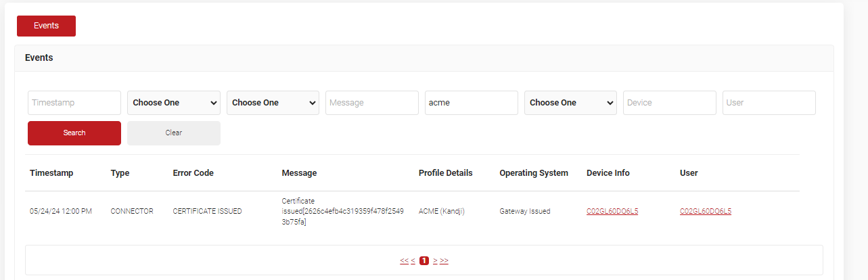The image size is (868, 280).
Task: Jump to last page with >> link
Action: click(x=444, y=260)
